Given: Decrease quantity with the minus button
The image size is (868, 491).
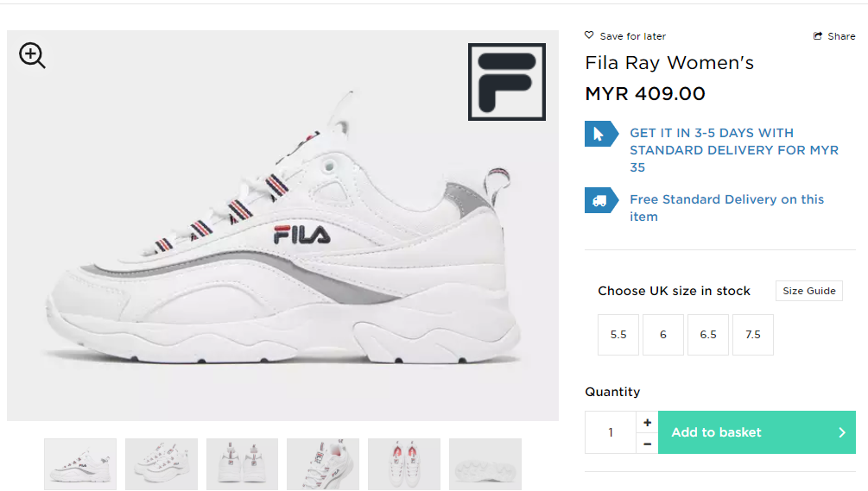Looking at the screenshot, I should pos(647,444).
